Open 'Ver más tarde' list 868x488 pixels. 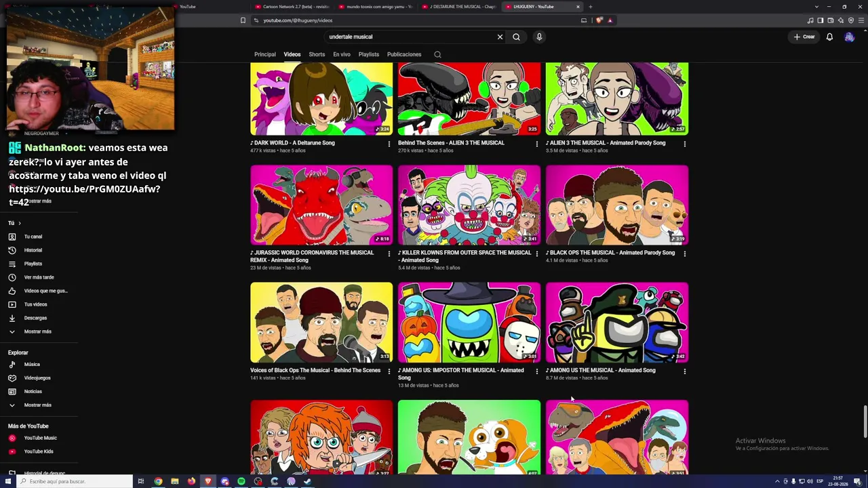(x=39, y=277)
